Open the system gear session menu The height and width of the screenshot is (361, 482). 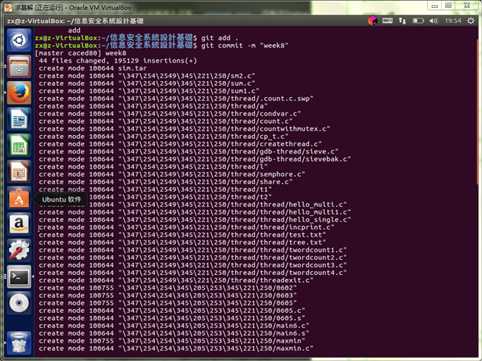point(471,21)
